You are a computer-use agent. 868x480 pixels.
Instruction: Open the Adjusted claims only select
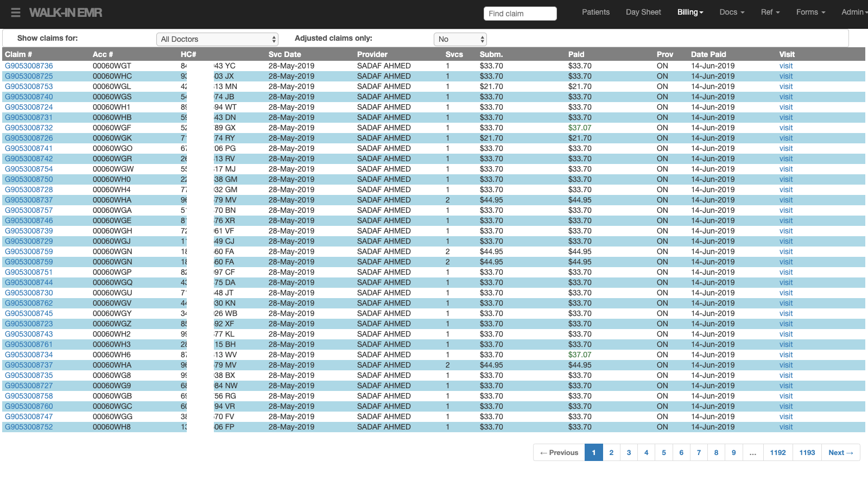click(x=460, y=39)
